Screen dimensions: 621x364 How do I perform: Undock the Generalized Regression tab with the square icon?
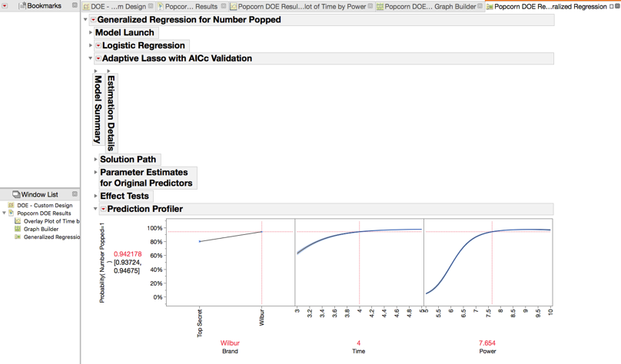tap(612, 6)
